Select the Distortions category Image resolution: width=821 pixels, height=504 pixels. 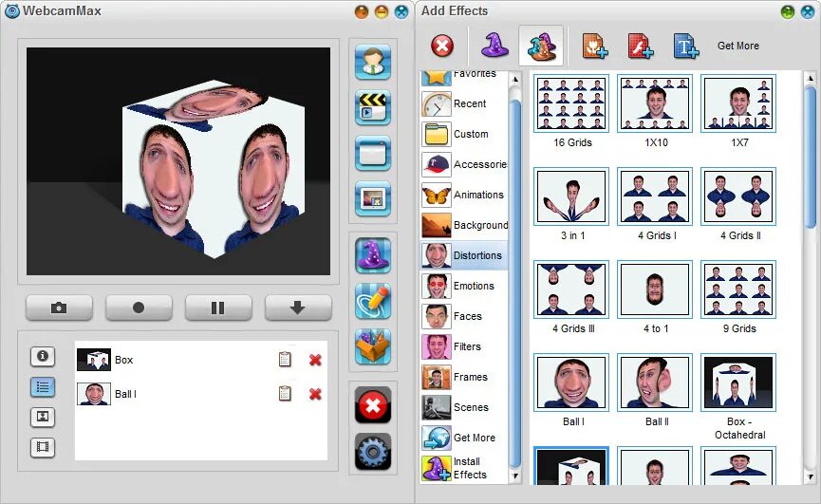click(x=463, y=255)
